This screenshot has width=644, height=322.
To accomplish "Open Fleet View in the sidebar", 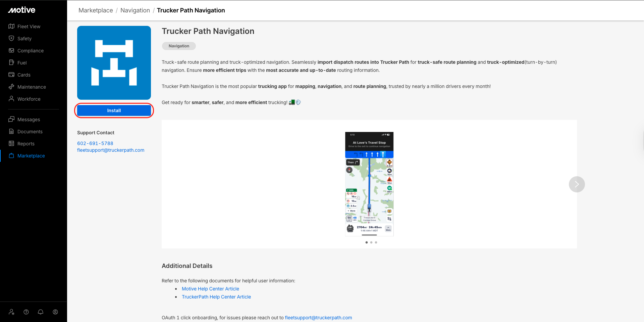I will pos(29,27).
